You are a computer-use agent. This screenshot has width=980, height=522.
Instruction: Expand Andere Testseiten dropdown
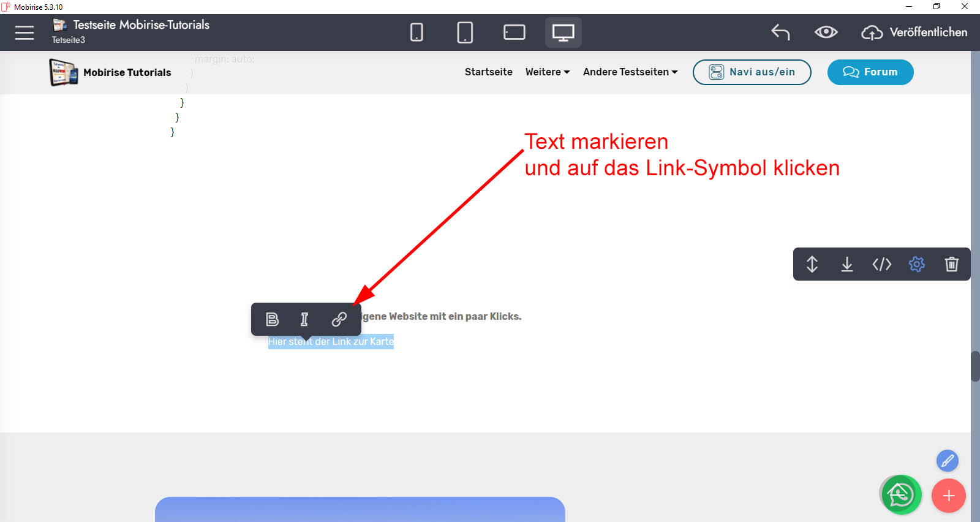630,72
